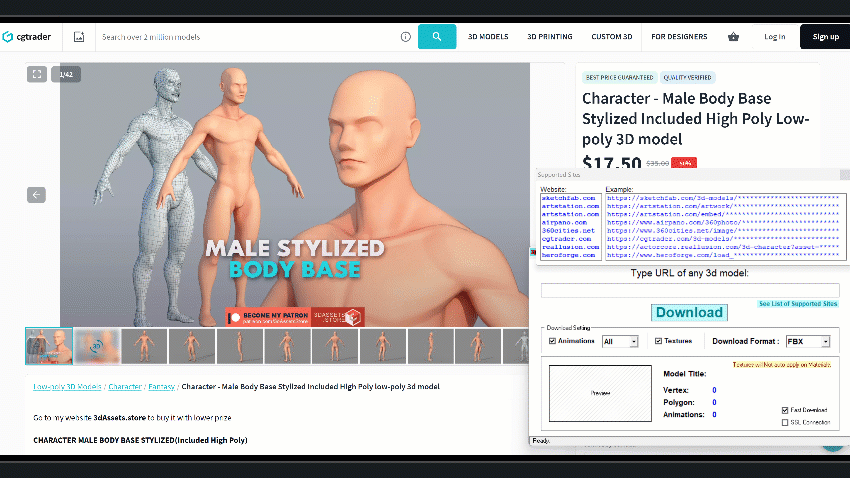The width and height of the screenshot is (850, 478).
Task: Open the FOR DESIGNERS menu
Action: coord(679,37)
